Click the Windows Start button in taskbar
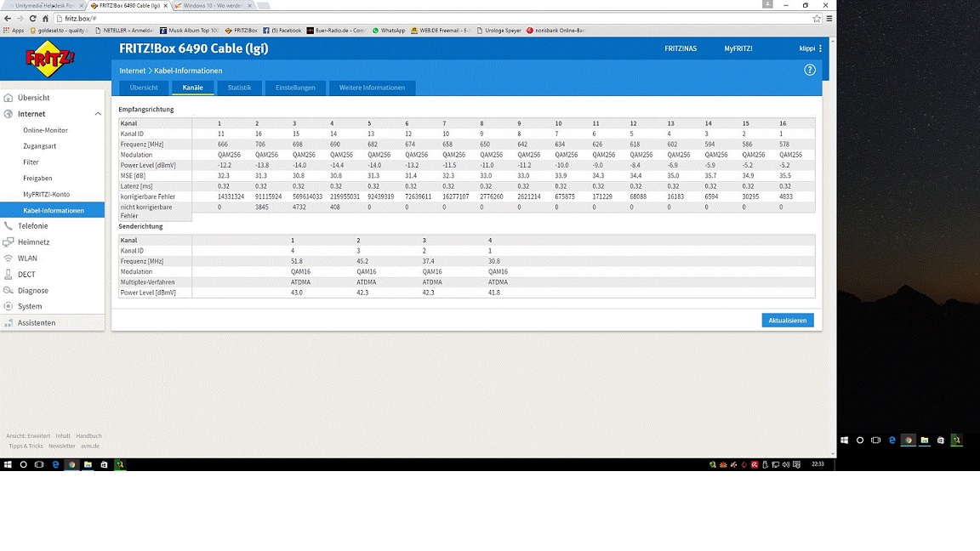The image size is (980, 551). 8,465
